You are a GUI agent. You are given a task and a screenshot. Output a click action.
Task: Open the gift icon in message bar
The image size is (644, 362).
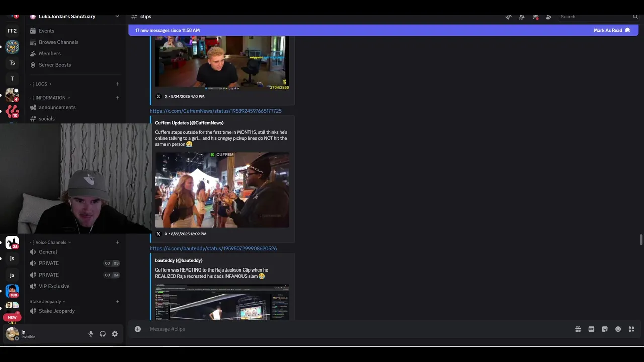click(x=578, y=329)
